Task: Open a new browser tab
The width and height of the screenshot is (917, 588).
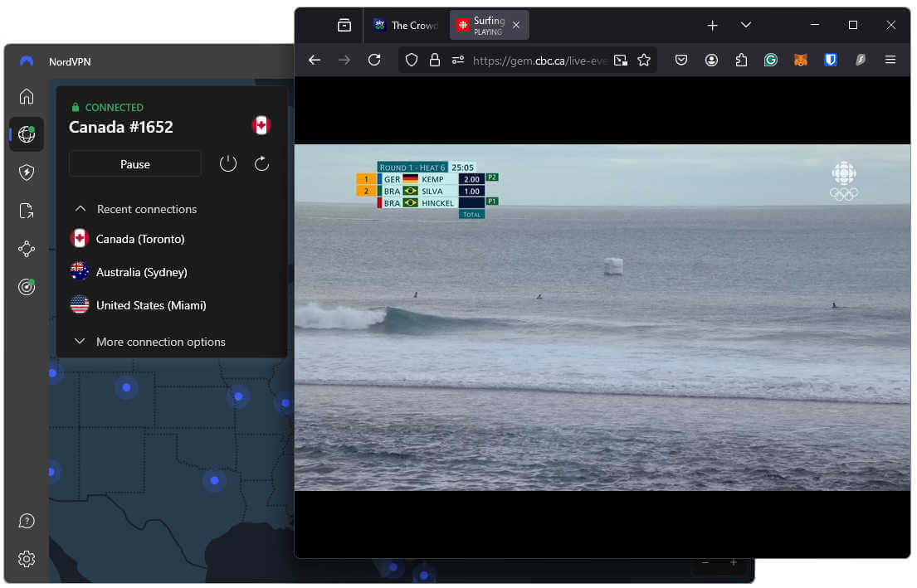Action: (712, 25)
